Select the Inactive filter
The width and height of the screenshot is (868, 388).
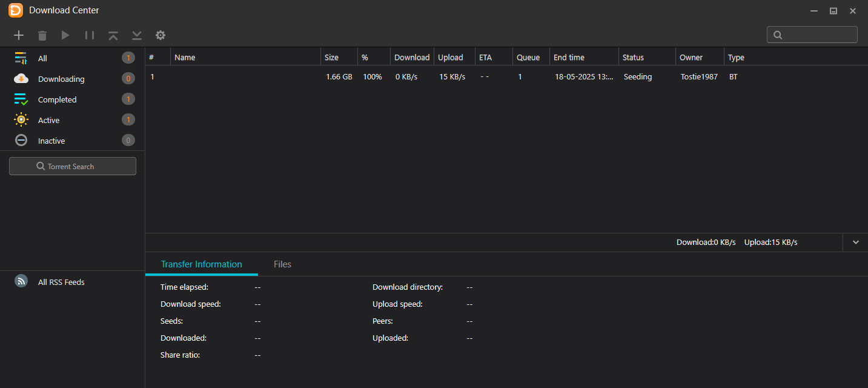pos(73,141)
